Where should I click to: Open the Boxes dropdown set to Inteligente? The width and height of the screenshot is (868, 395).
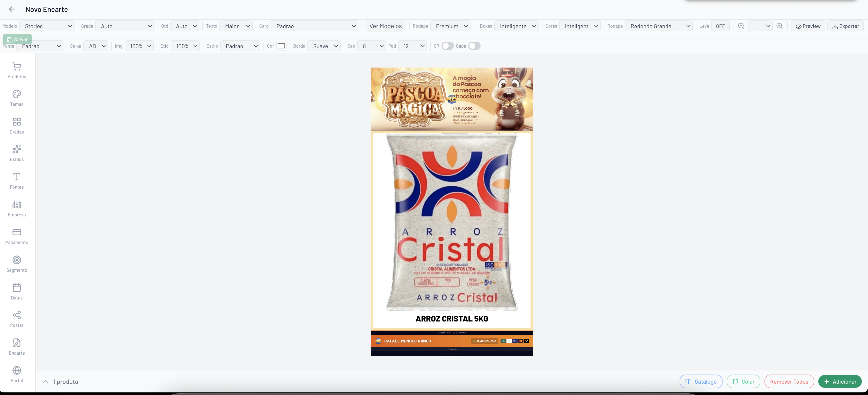516,26
